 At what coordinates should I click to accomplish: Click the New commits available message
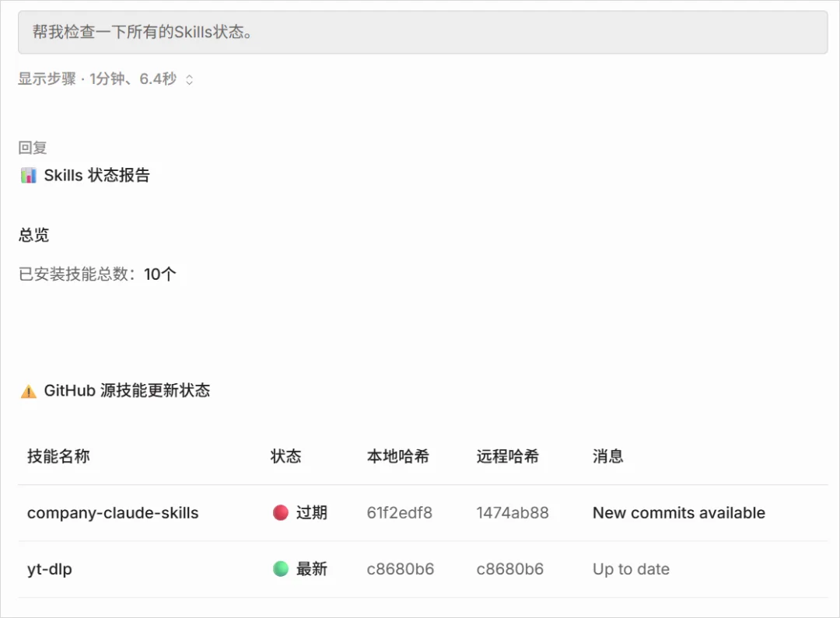click(678, 512)
